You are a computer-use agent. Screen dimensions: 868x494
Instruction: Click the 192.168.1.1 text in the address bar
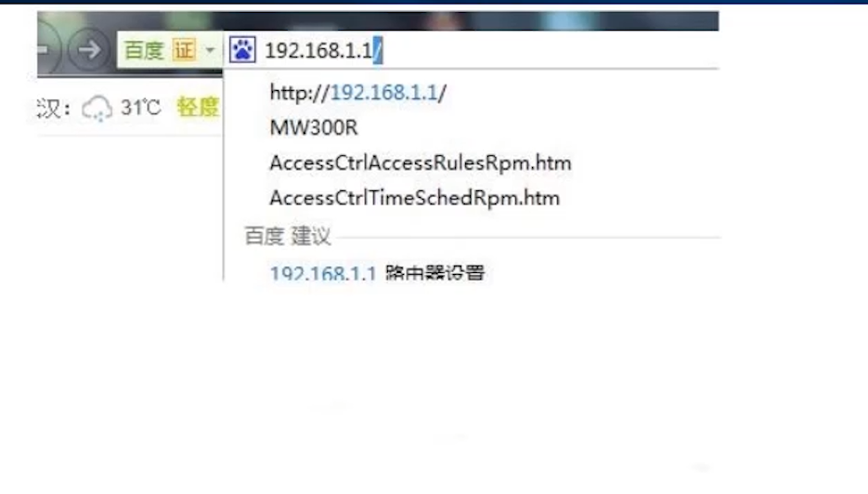318,51
